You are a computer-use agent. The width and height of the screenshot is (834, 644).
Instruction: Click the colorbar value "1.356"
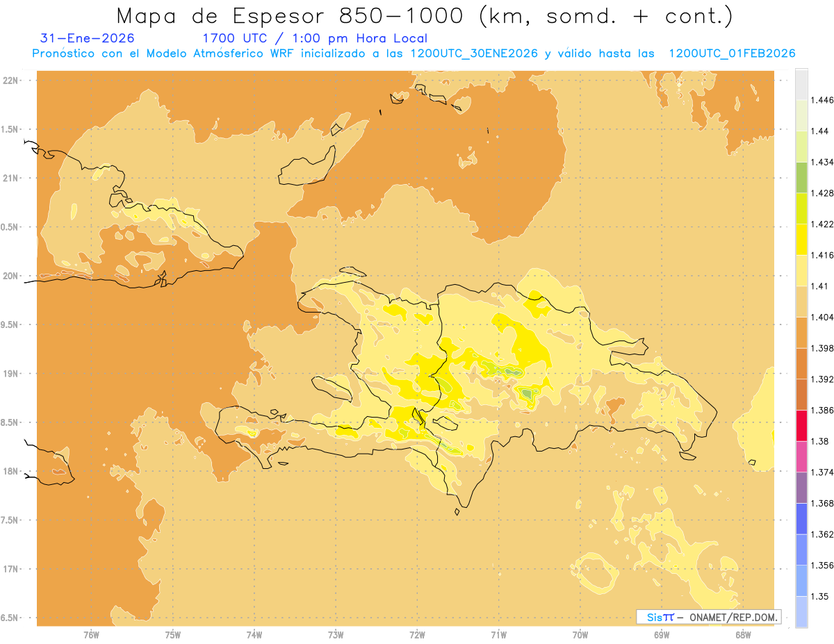(822, 565)
